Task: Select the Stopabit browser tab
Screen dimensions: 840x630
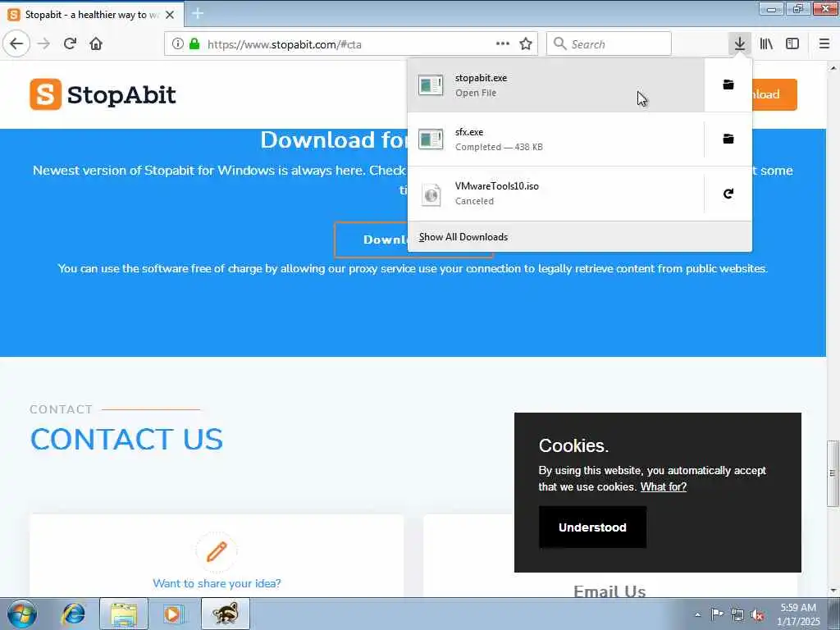Action: [92, 15]
